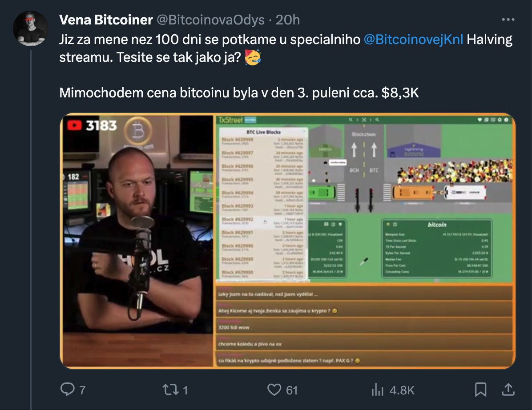This screenshot has width=532, height=410.
Task: Click the Vena Bitcoiner display name
Action: pos(106,20)
